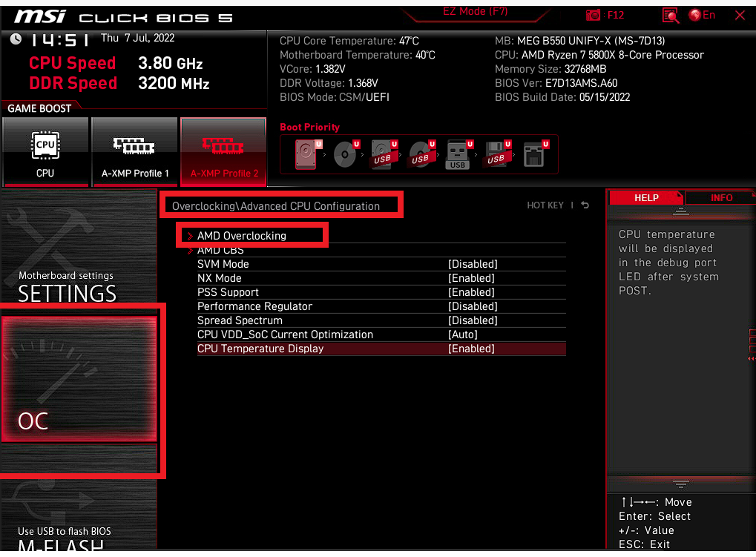This screenshot has height=557, width=756.
Task: Toggle A-XMP Profile 2
Action: (x=224, y=151)
